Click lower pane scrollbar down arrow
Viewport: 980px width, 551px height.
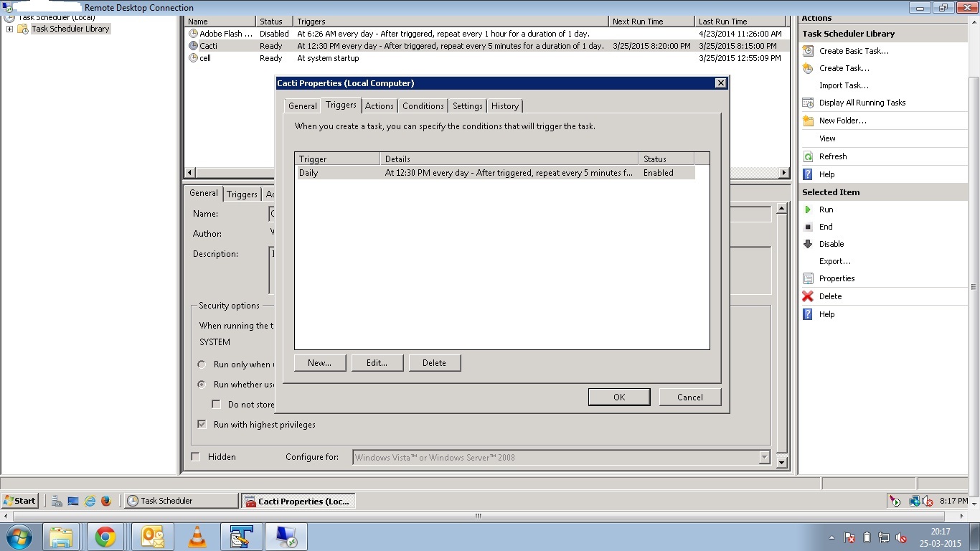click(782, 463)
